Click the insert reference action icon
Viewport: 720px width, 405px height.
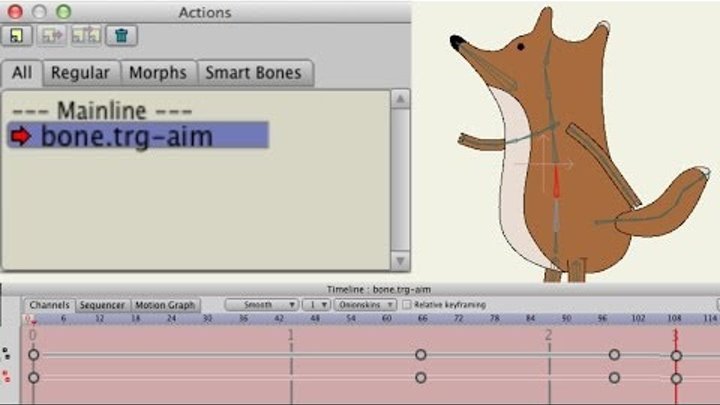point(52,37)
